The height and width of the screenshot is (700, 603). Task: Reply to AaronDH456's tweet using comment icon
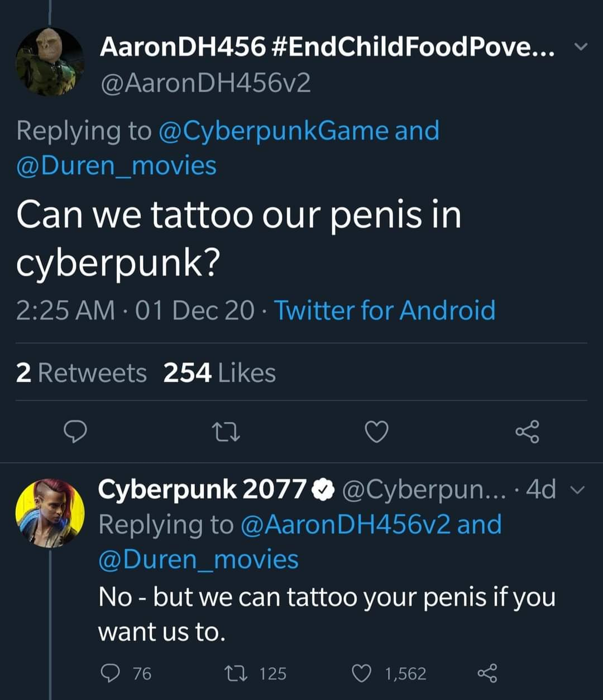coord(75,431)
